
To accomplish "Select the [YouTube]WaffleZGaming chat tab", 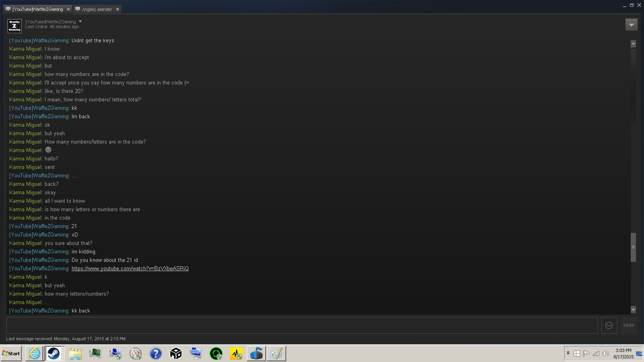I will (x=37, y=9).
